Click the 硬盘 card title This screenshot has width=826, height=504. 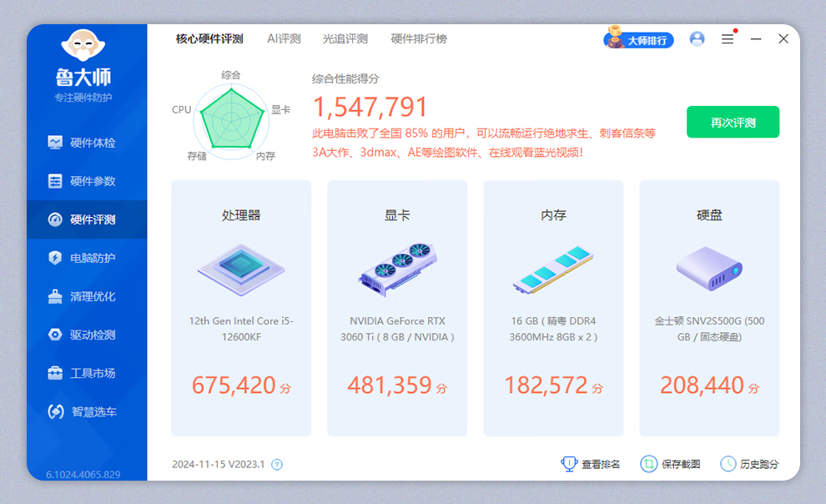pos(709,215)
